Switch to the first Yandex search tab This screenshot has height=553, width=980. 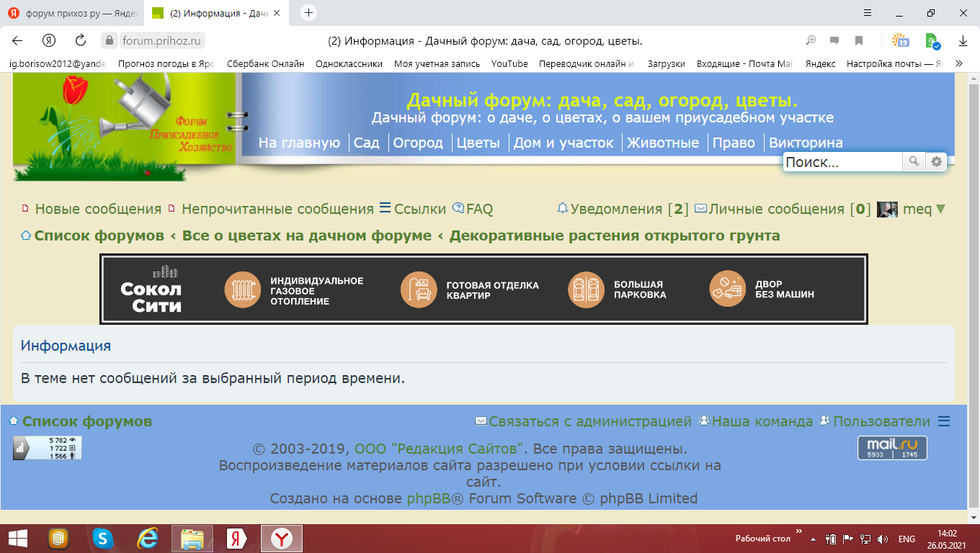click(x=72, y=13)
